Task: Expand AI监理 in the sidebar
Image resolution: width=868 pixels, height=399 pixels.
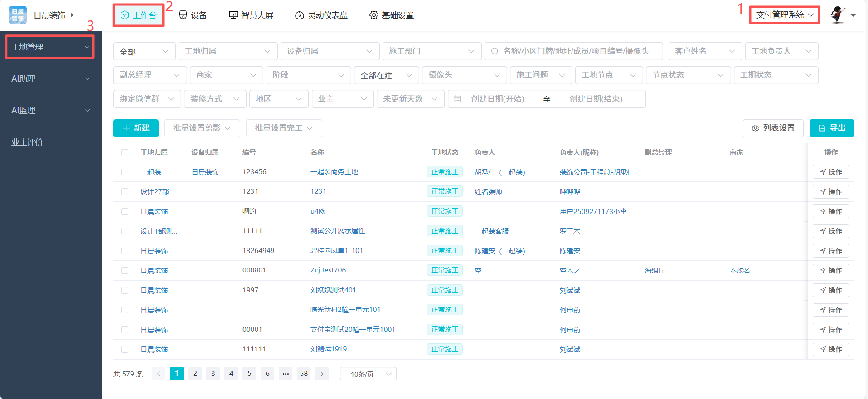Action: (50, 110)
